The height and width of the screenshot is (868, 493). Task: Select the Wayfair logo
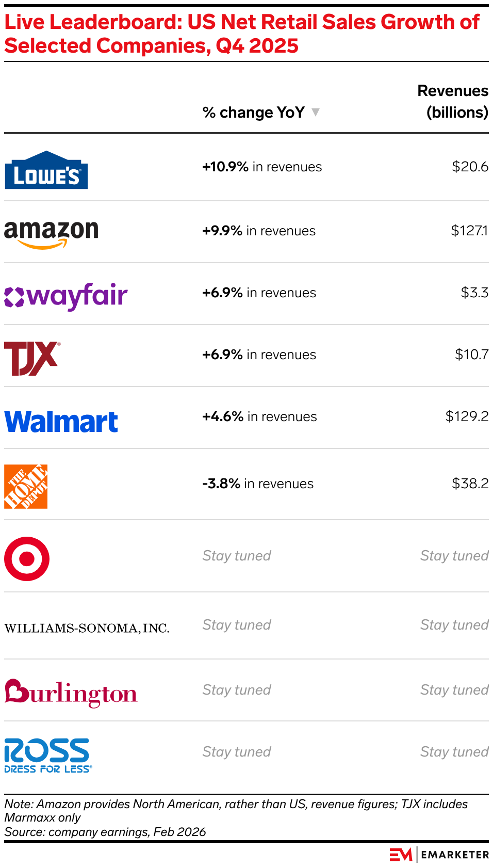pos(66,296)
